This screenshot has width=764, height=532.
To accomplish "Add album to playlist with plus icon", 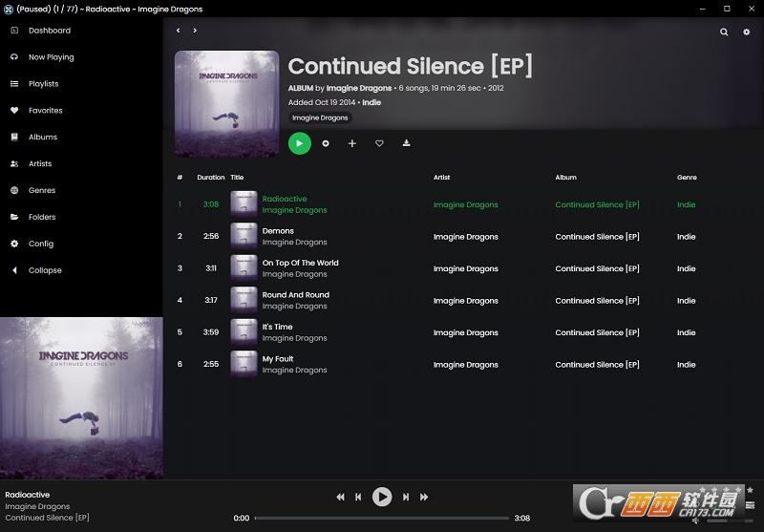I will 352,143.
